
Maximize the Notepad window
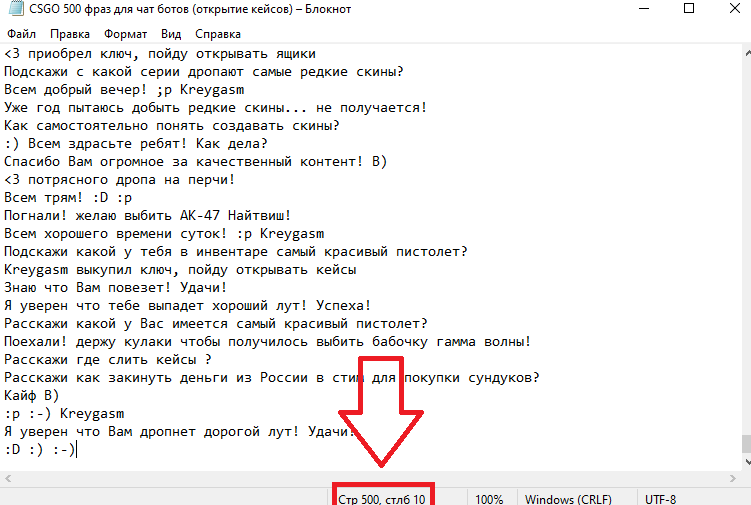[689, 8]
